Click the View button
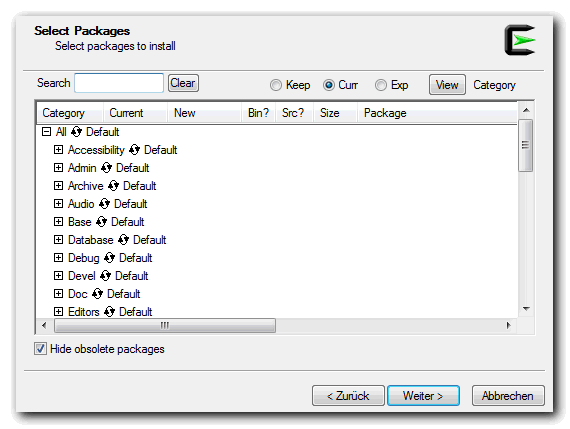This screenshot has height=429, width=570. coord(447,85)
